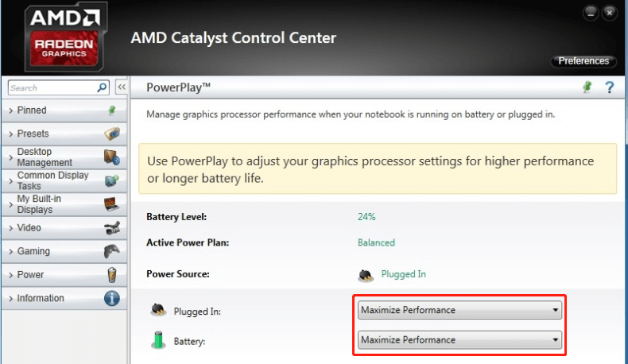The height and width of the screenshot is (364, 628).
Task: Collapse the sidebar with the double chevron
Action: point(122,87)
